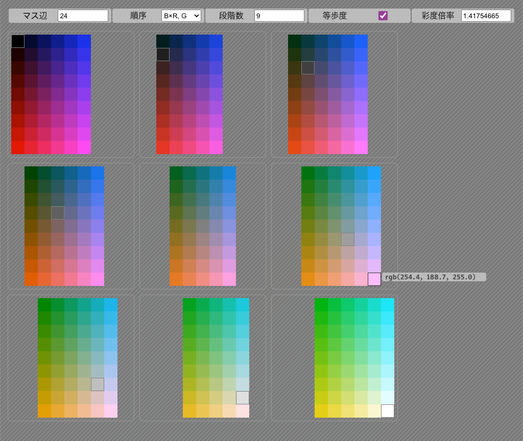Pick the highlighted pink swatch beside rgb tooltip
The image size is (523, 441).
[374, 279]
